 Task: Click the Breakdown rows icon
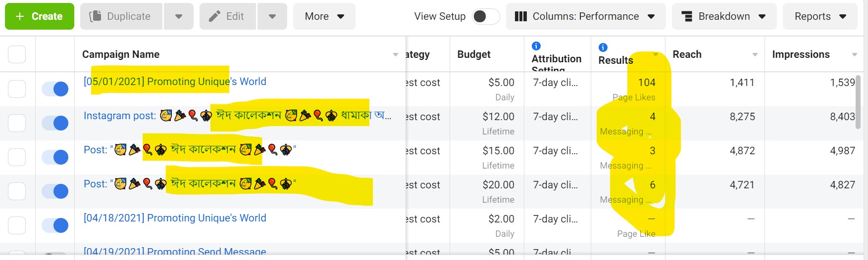click(687, 16)
